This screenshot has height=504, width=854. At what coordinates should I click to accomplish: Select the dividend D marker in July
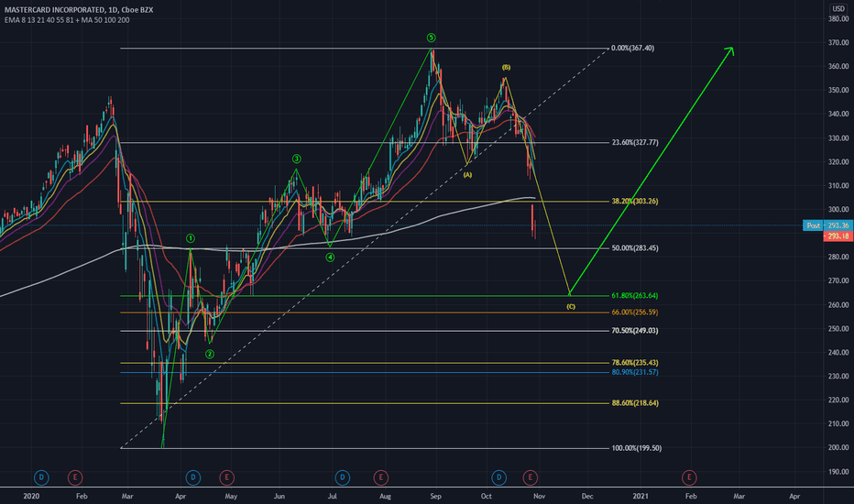coord(342,477)
